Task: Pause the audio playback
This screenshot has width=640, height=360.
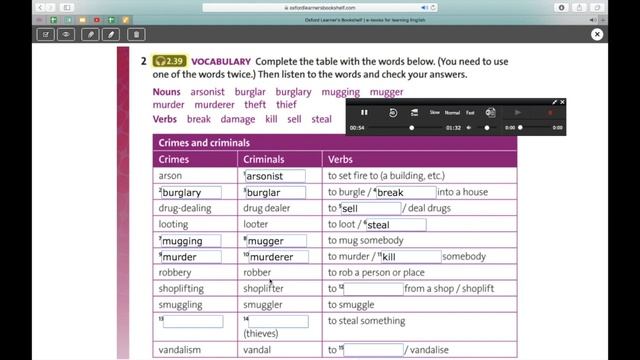Action: 364,112
